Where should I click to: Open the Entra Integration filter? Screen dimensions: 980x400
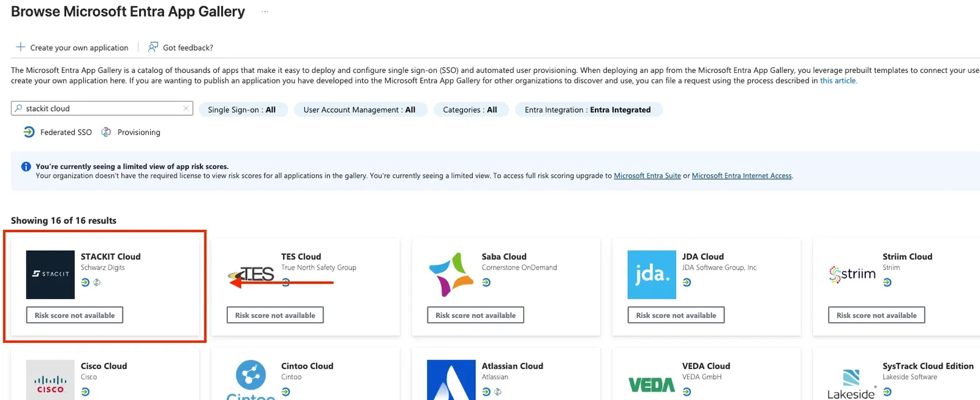click(588, 110)
